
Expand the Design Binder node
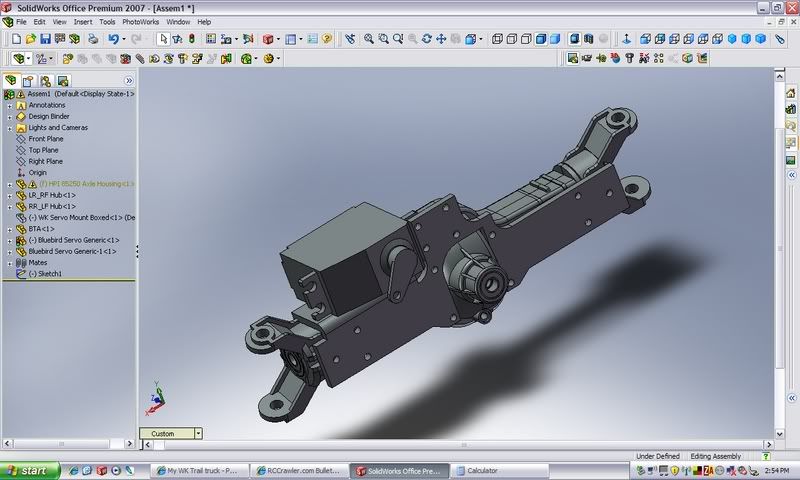tap(9, 117)
